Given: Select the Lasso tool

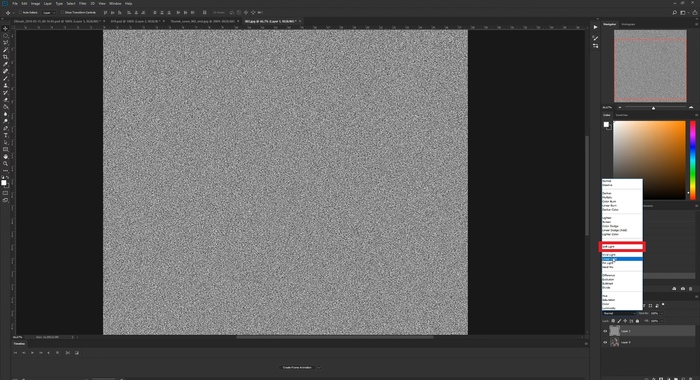Looking at the screenshot, I should click(5, 43).
